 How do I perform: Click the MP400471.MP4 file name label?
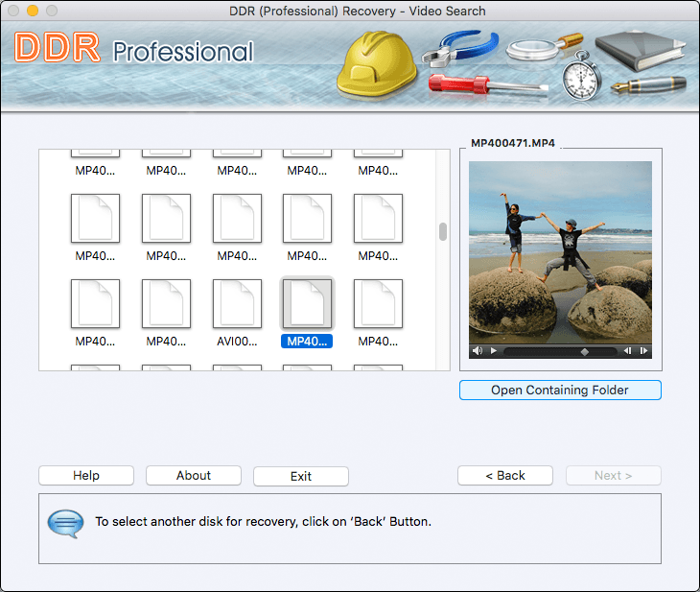click(513, 143)
